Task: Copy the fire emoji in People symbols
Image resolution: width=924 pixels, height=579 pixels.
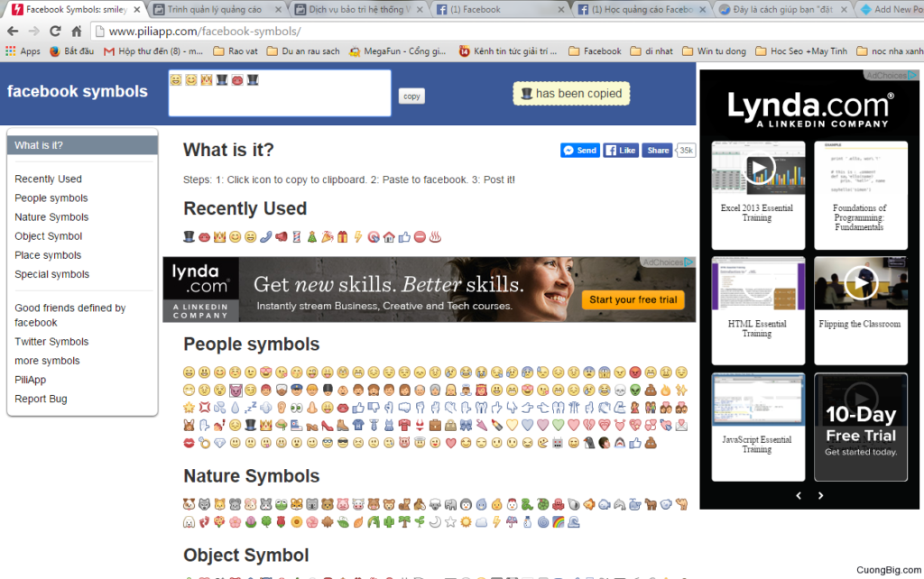Action: (x=666, y=390)
